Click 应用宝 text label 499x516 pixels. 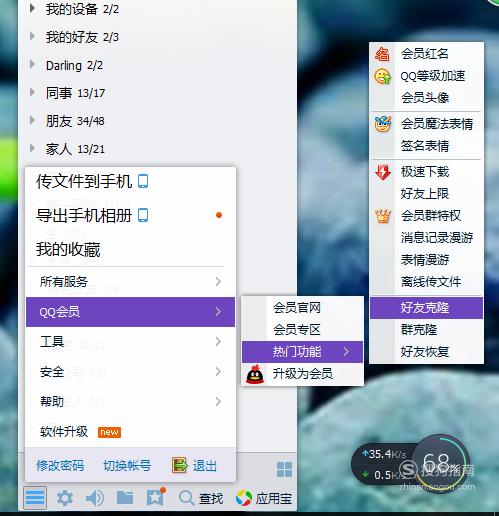point(274,499)
